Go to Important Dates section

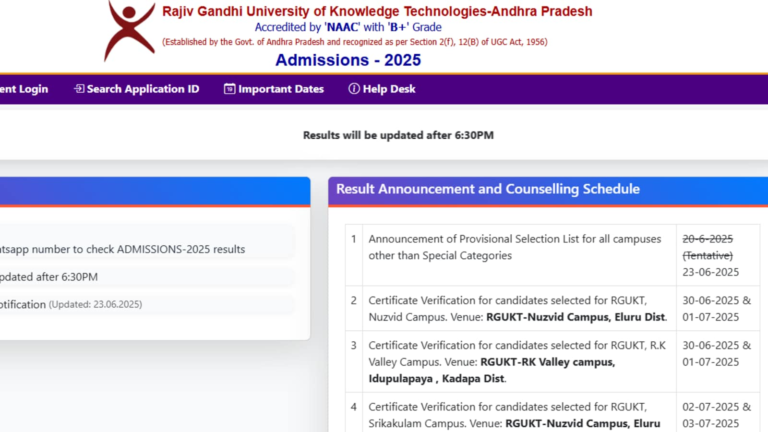point(281,89)
